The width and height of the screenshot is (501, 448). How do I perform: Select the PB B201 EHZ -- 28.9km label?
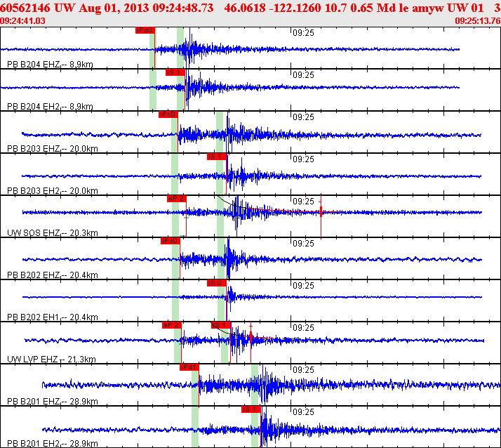(x=53, y=402)
